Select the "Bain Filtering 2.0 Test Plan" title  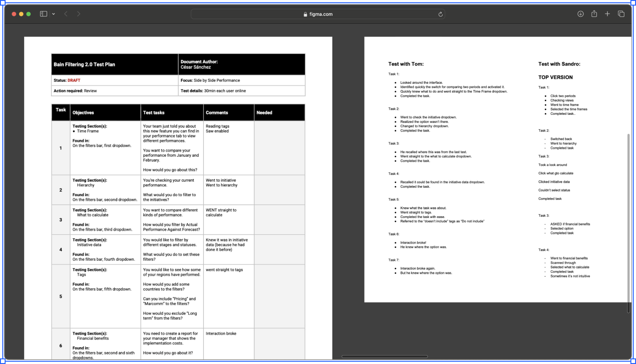pos(84,65)
